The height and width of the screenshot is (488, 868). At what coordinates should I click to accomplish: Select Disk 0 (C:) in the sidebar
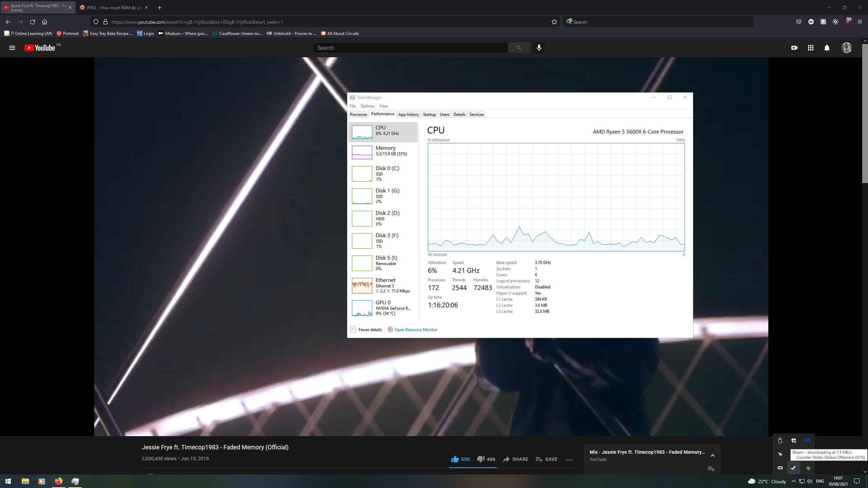click(383, 174)
